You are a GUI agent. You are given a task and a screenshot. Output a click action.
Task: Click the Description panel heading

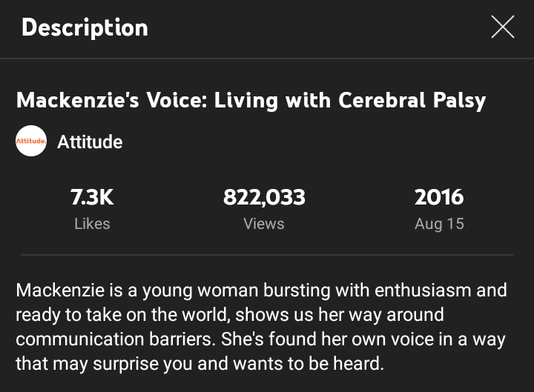pos(85,27)
